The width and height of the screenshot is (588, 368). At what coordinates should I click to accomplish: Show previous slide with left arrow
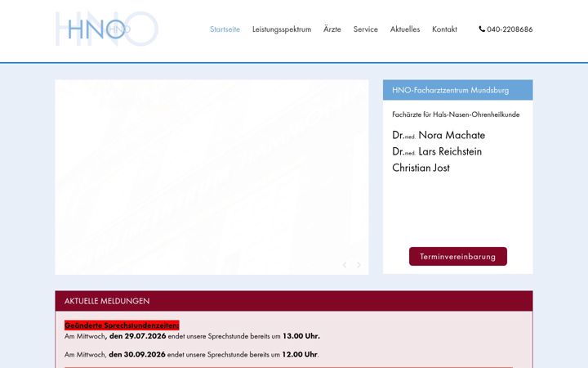coord(345,265)
